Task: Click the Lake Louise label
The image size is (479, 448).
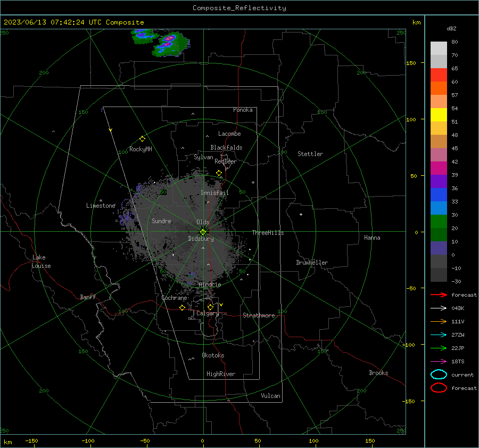Action: click(42, 262)
